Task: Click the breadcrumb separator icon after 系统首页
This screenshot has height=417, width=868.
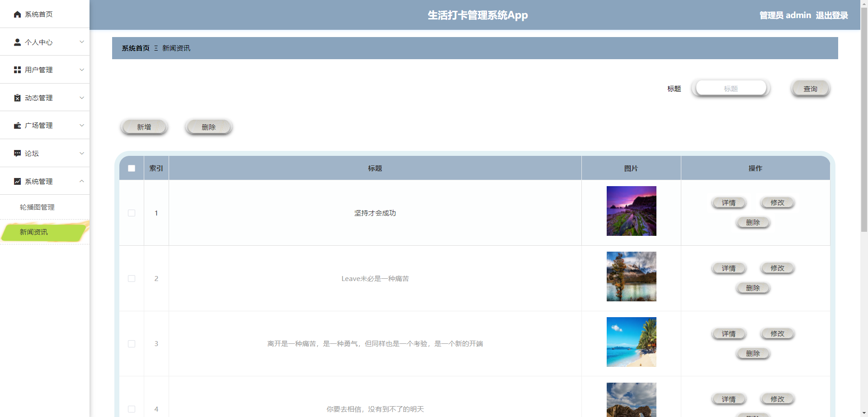Action: pyautogui.click(x=156, y=48)
